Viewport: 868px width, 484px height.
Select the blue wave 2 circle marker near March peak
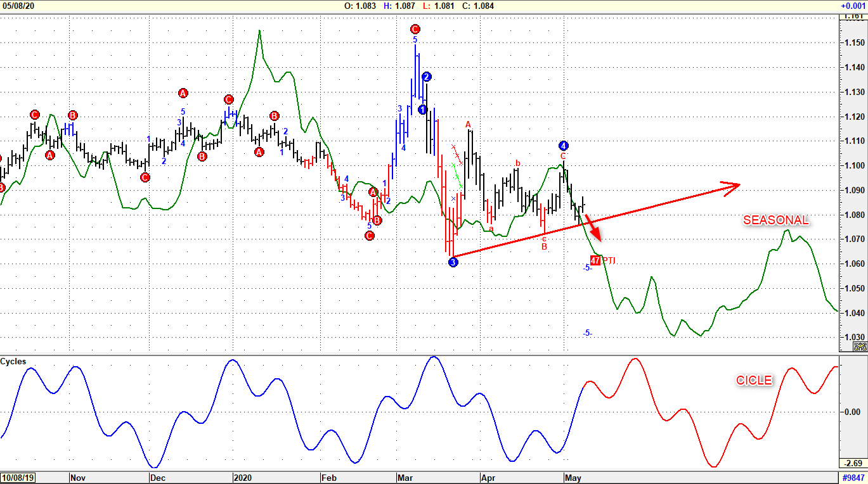point(427,77)
